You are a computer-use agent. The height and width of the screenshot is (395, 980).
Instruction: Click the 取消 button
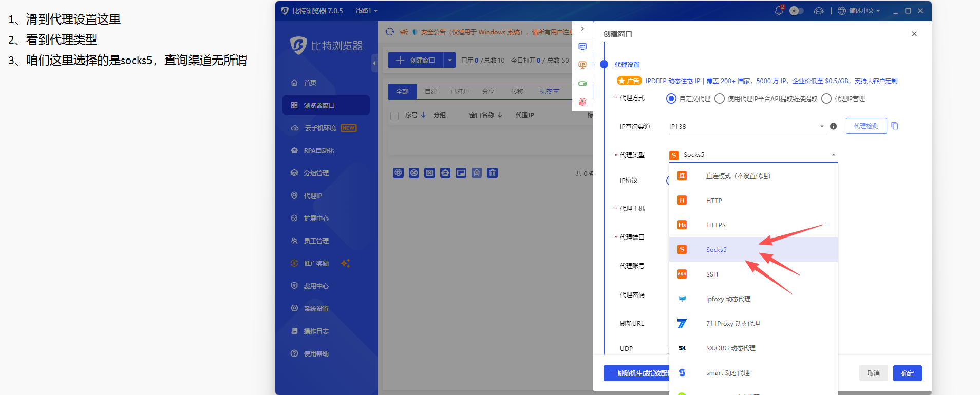874,373
